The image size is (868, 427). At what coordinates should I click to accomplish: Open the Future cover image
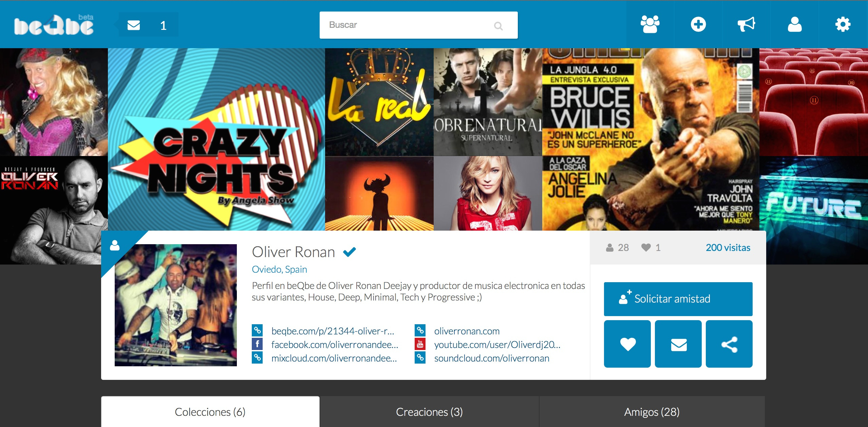pos(814,210)
